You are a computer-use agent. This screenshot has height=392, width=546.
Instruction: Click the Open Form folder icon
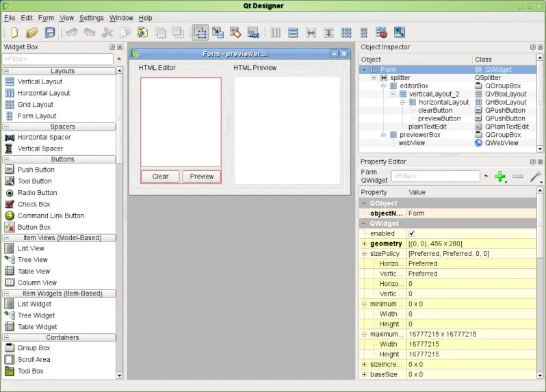tap(31, 32)
